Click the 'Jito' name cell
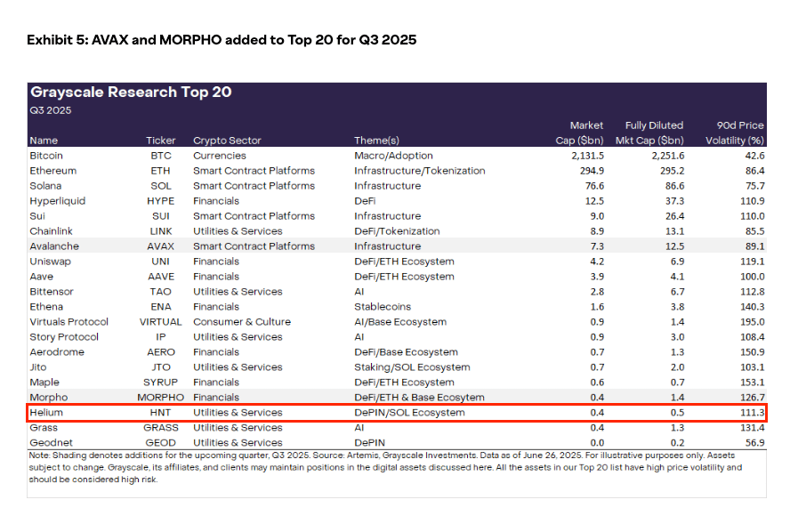Viewport: 790px width, 532px height. [x=37, y=367]
